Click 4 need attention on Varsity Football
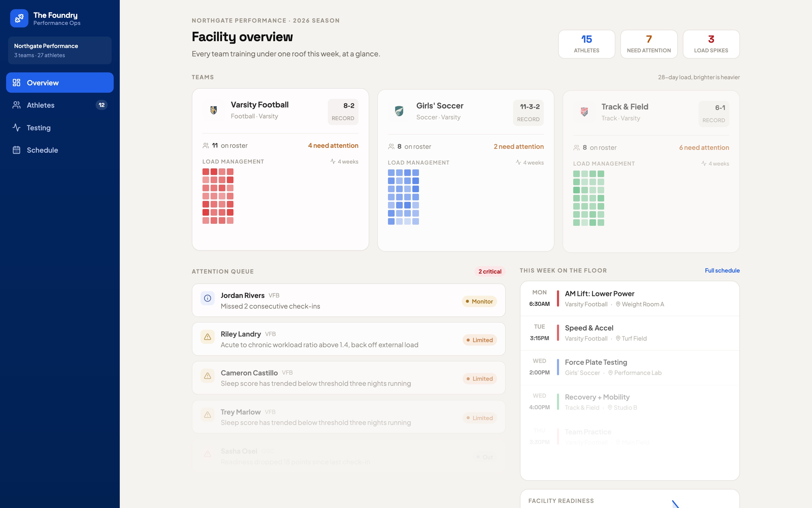Viewport: 812px width, 508px height. 333,146
